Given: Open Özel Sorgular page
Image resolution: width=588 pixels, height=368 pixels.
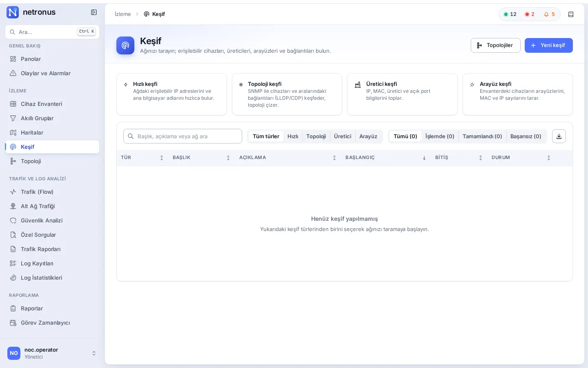Looking at the screenshot, I should coord(52,235).
